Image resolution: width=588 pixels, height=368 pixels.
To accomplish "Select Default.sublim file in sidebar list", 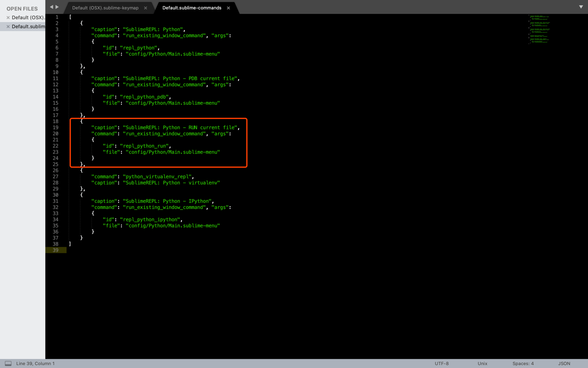I will 28,27.
